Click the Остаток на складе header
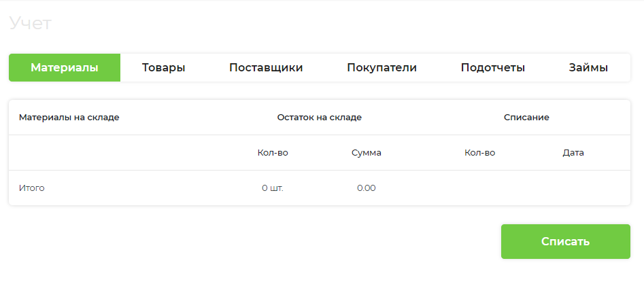644x282 pixels. pos(320,118)
